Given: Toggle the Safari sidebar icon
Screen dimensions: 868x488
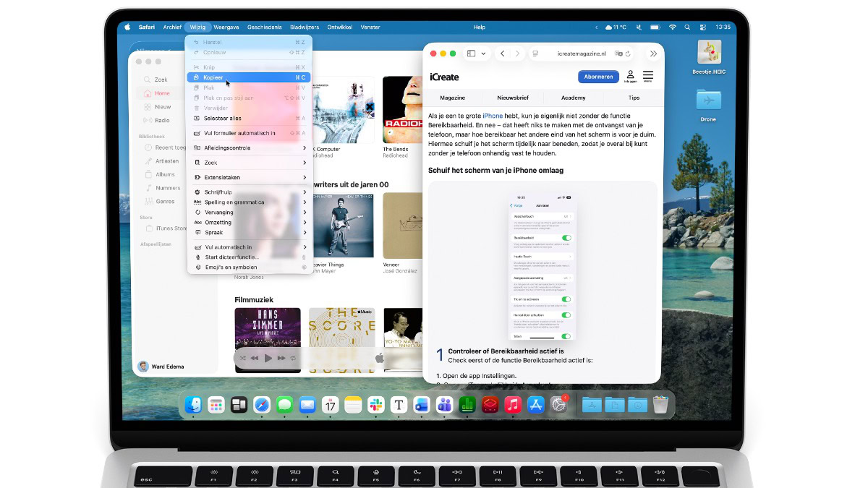Looking at the screenshot, I should click(471, 53).
